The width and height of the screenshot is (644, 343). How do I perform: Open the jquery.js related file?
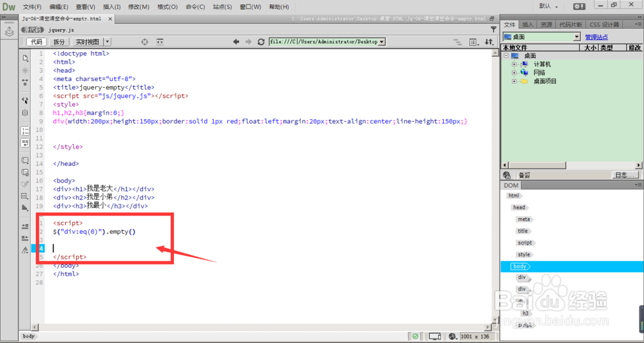pyautogui.click(x=61, y=30)
